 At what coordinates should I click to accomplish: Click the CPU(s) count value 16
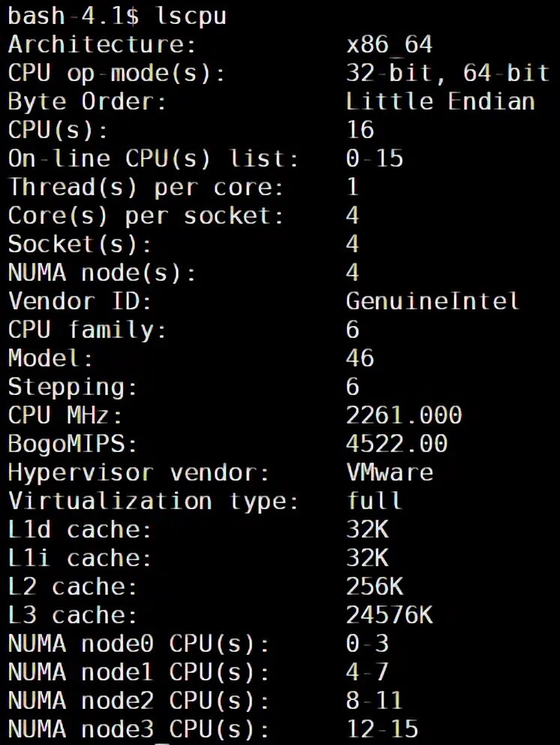360,130
